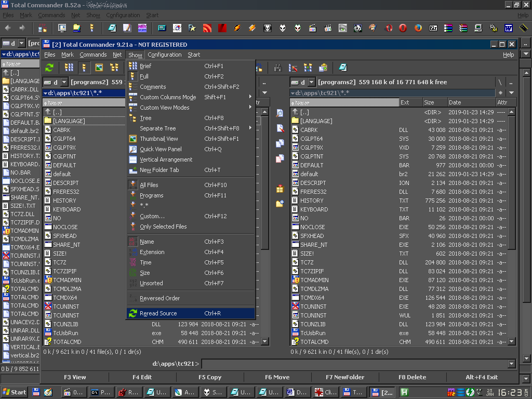Click the command line input field
The height and width of the screenshot is (399, 532).
tap(355, 364)
